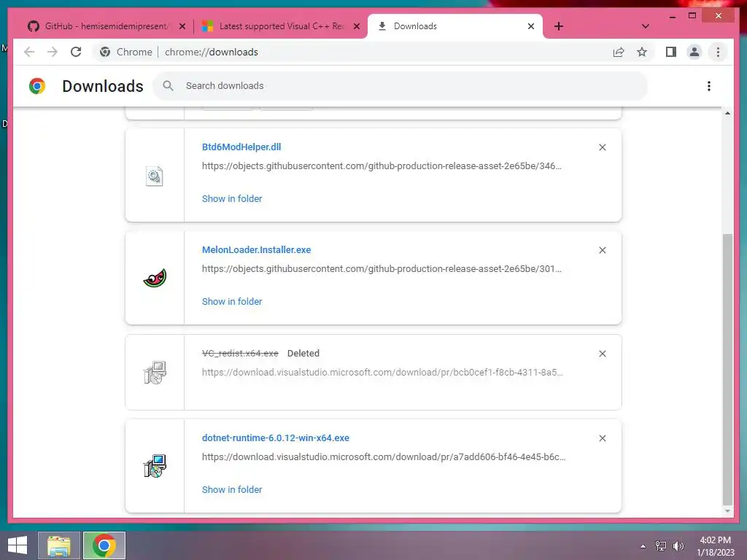Viewport: 747px width, 560px height.
Task: Click the scrollbar up arrow
Action: pyautogui.click(x=727, y=113)
